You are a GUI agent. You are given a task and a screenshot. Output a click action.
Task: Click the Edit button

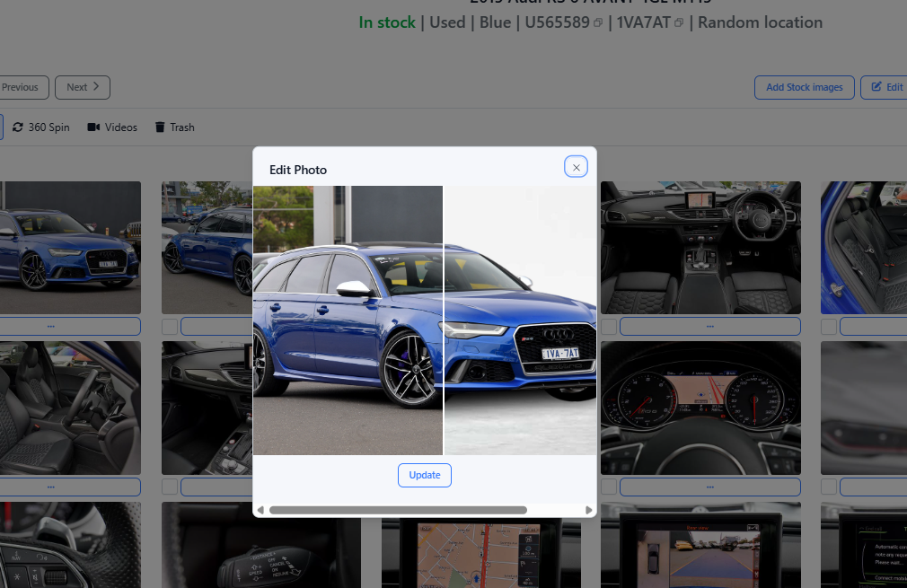(886, 87)
